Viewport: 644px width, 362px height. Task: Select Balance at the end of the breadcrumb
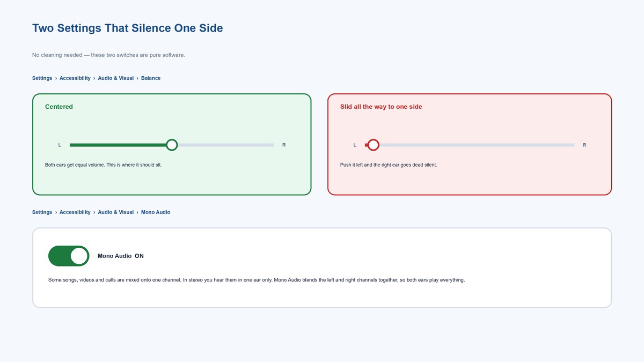(x=151, y=78)
